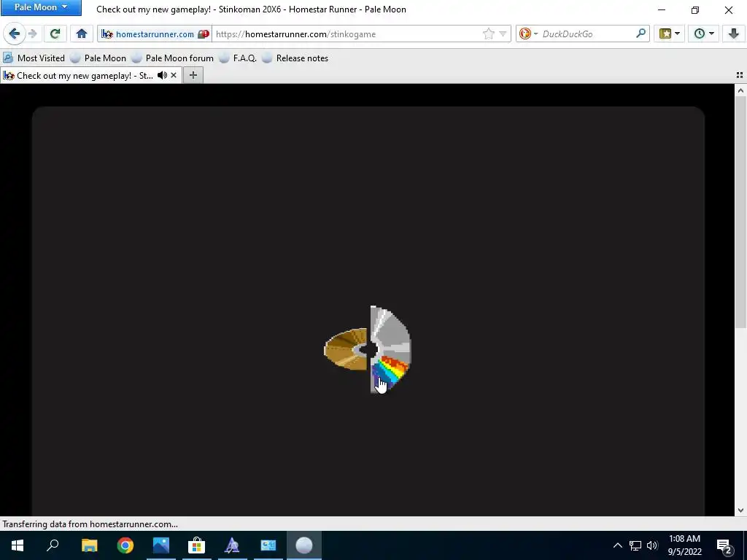
Task: Show all tabs grid button
Action: [740, 75]
